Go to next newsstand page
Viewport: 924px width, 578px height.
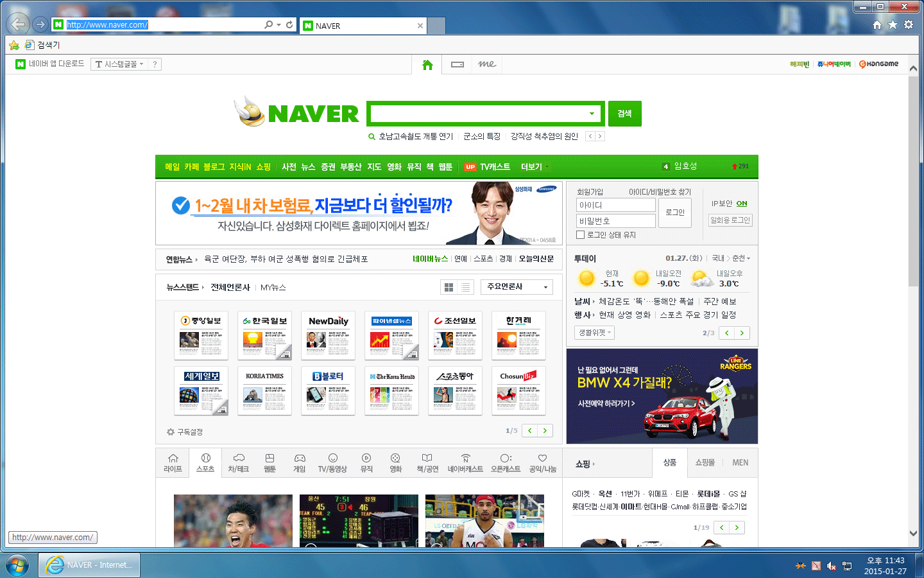tap(545, 431)
